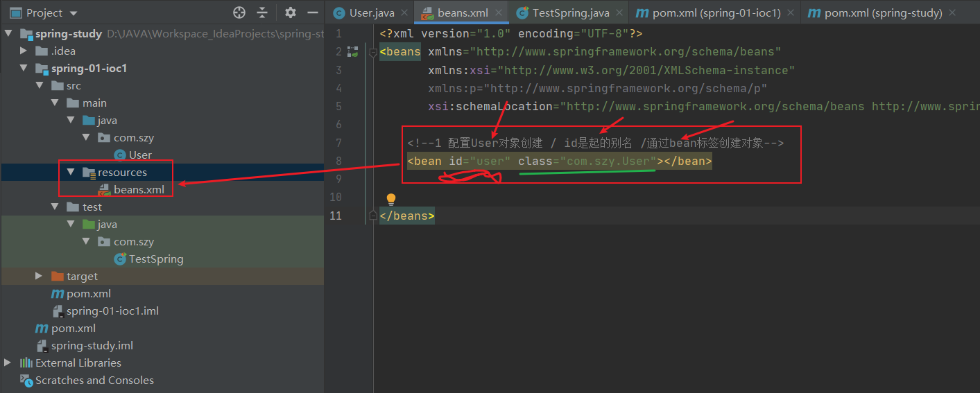Expand the target folder
Image resolution: width=980 pixels, height=393 pixels.
tap(40, 277)
